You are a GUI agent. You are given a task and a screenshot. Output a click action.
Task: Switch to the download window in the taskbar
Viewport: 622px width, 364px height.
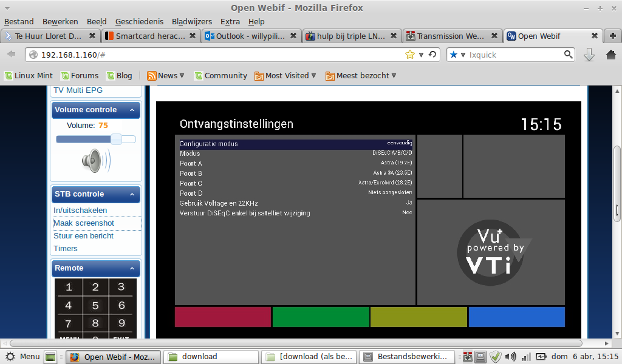click(x=211, y=357)
